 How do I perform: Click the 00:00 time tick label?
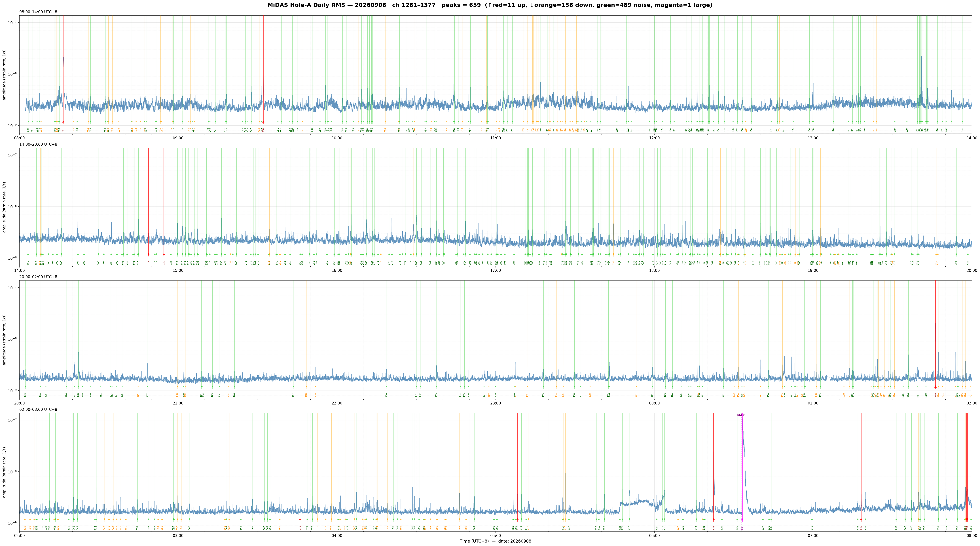654,403
